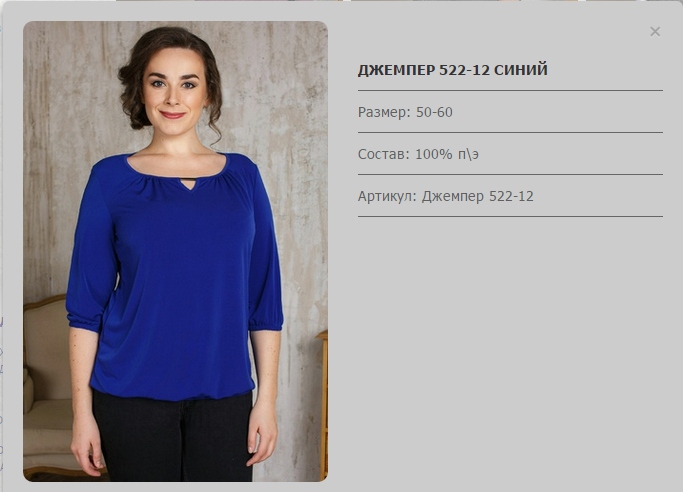
Task: Open the blue jumper product photo
Action: pos(175,251)
